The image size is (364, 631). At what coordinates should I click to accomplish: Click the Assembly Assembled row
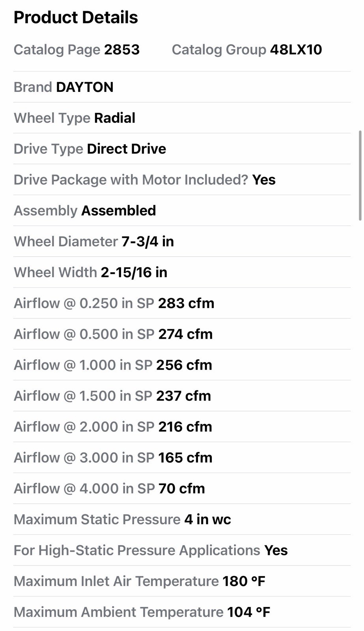pos(182,211)
